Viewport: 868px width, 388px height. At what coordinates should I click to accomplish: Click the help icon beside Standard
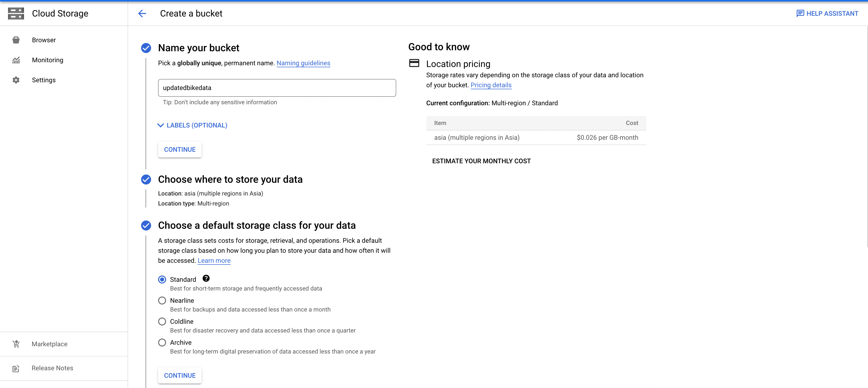coord(206,278)
